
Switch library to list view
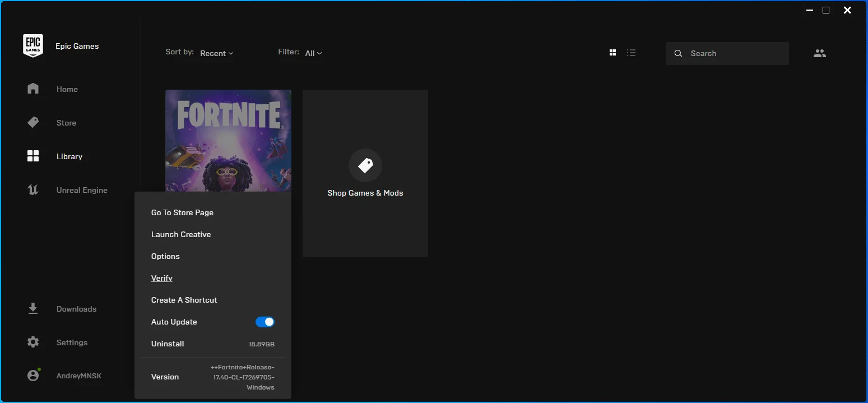(x=632, y=53)
